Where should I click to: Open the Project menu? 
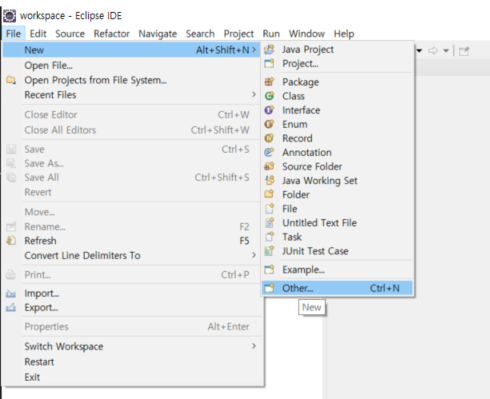point(239,34)
